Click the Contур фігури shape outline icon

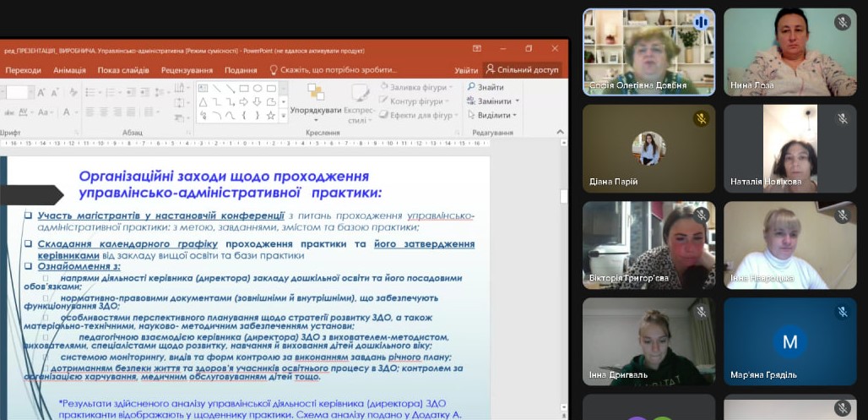pos(384,101)
